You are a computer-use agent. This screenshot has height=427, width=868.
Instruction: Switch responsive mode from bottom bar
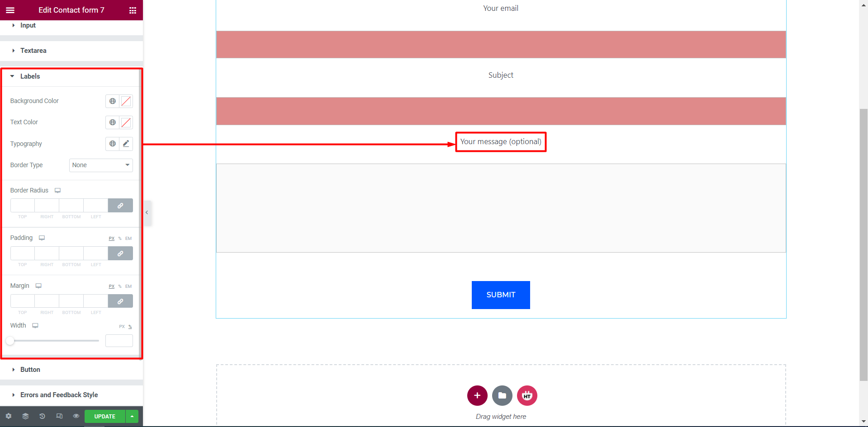(x=59, y=416)
